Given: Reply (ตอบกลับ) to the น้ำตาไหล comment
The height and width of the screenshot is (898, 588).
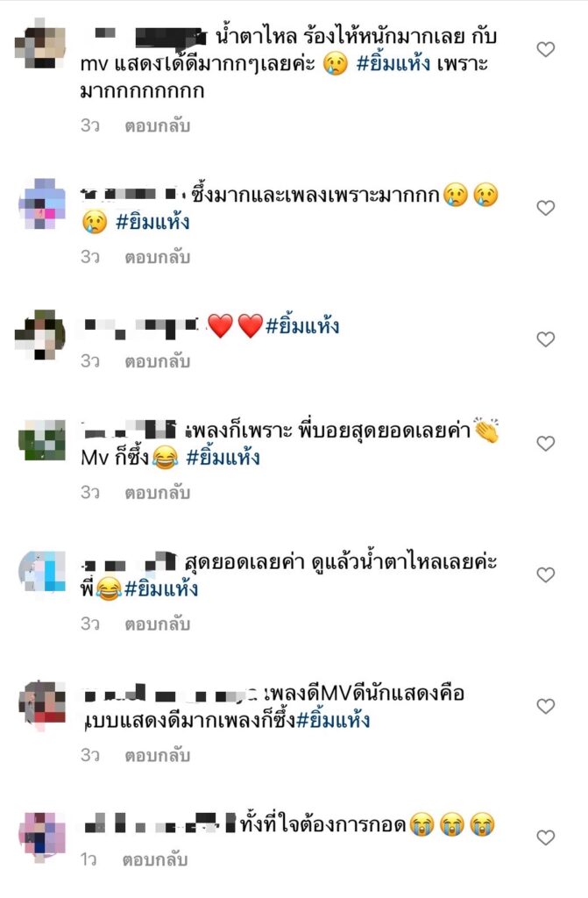Looking at the screenshot, I should [158, 126].
